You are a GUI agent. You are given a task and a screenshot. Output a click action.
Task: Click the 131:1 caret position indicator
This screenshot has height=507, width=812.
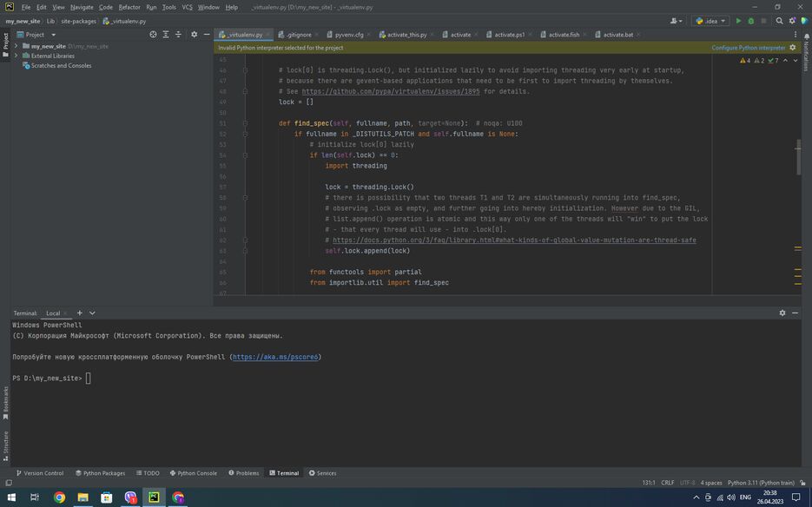tap(649, 482)
